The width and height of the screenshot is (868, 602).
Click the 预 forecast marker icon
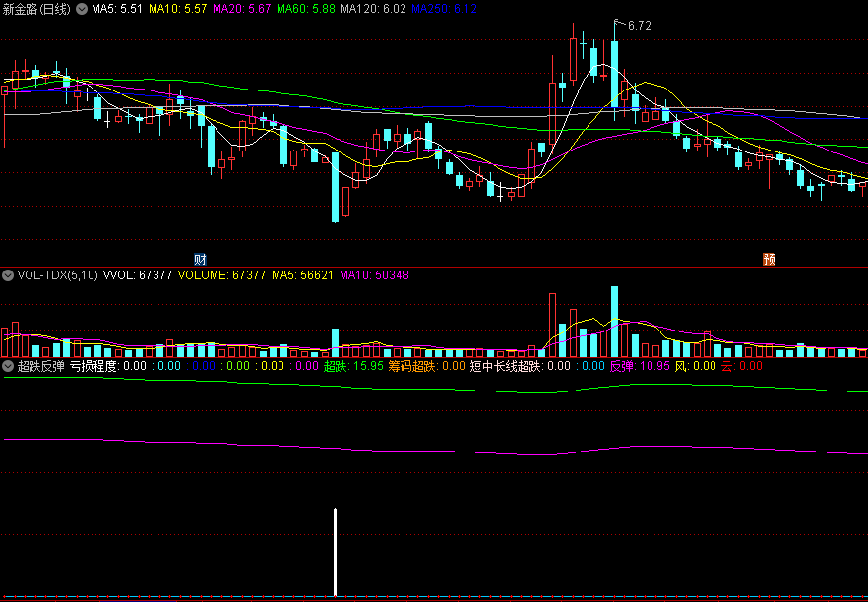pyautogui.click(x=769, y=259)
